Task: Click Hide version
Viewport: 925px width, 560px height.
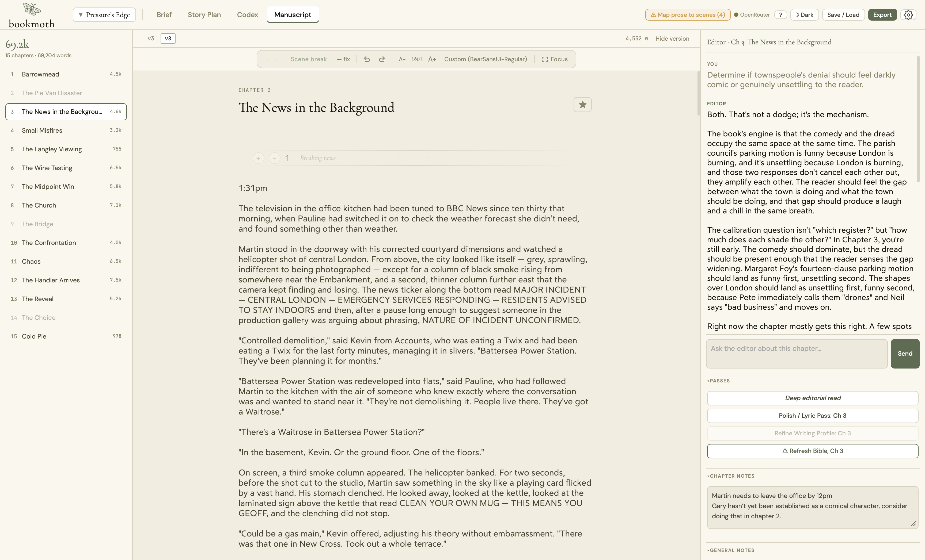Action: [672, 39]
